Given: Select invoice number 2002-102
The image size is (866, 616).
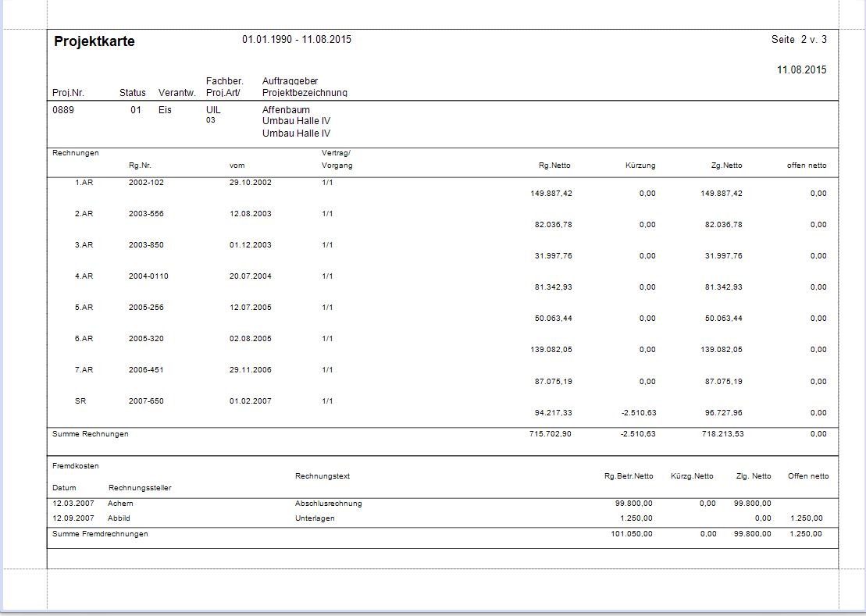Looking at the screenshot, I should coord(146,182).
